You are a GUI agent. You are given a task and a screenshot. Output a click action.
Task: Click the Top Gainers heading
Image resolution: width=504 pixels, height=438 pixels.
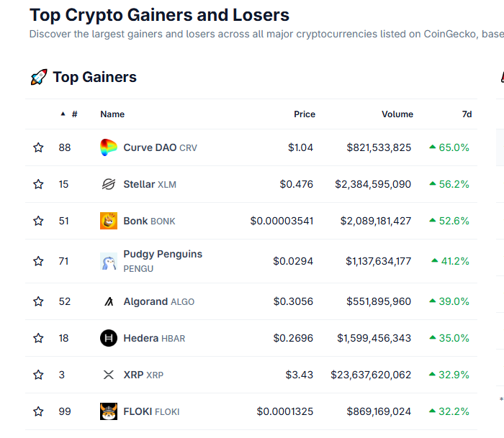(94, 77)
